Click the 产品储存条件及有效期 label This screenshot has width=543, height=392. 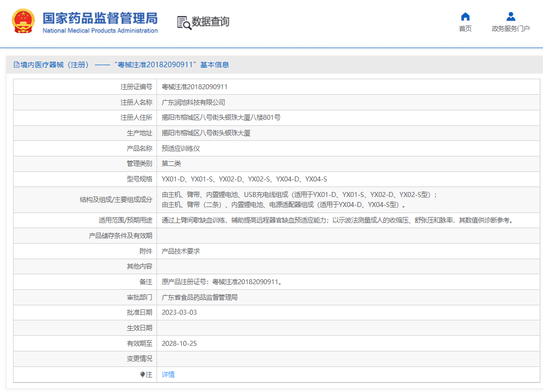(x=120, y=236)
